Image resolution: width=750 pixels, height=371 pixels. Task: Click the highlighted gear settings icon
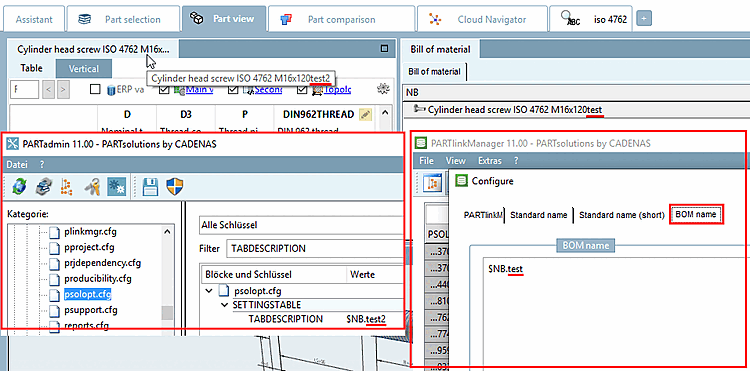[x=116, y=186]
